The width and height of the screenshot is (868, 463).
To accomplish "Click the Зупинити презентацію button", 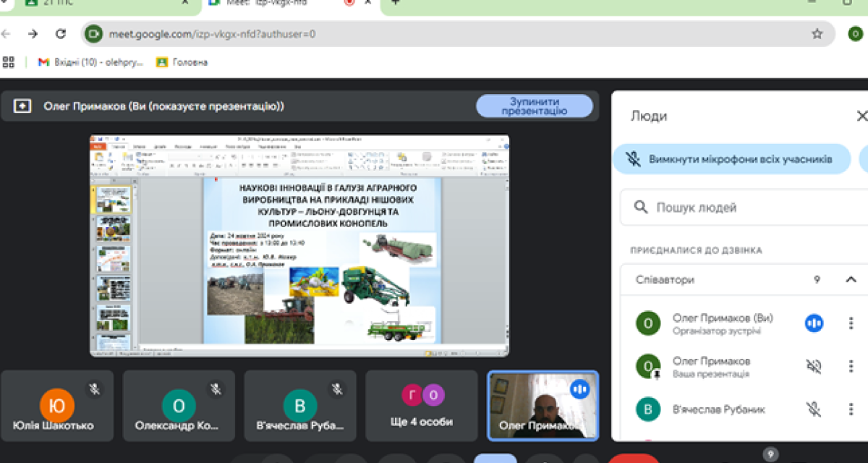I will tap(534, 106).
